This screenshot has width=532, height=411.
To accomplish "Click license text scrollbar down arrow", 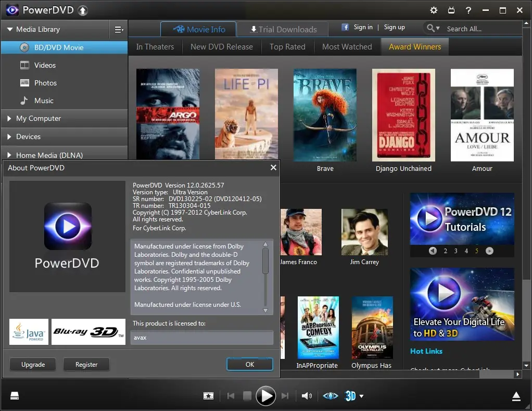I will 265,310.
